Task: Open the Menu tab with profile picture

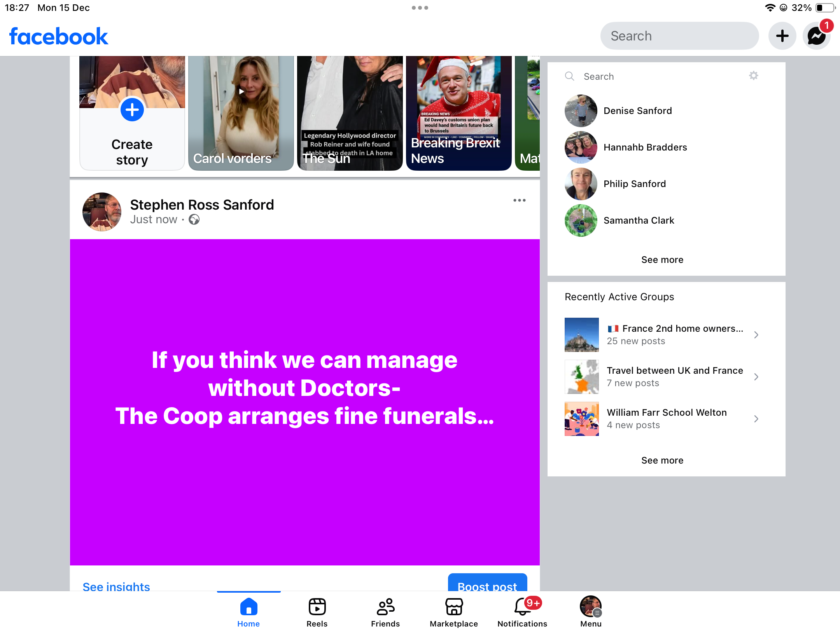Action: pos(591,612)
